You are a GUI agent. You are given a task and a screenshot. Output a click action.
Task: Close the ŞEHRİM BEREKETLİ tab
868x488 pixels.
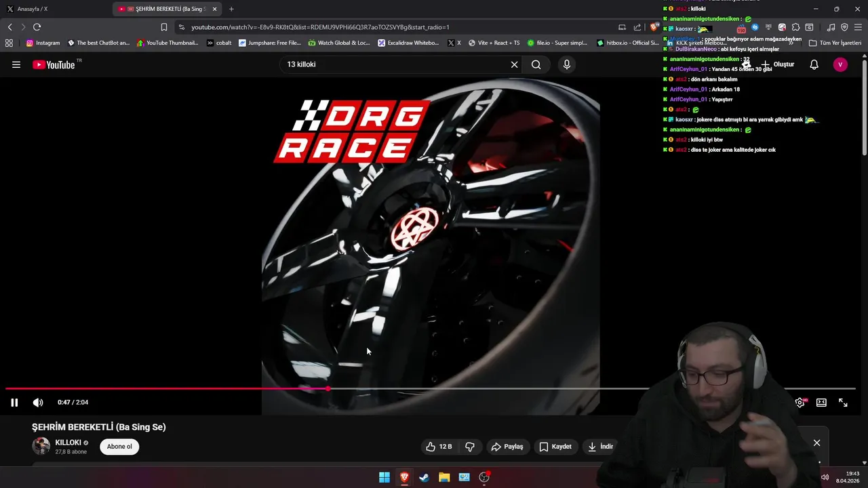[x=215, y=9]
